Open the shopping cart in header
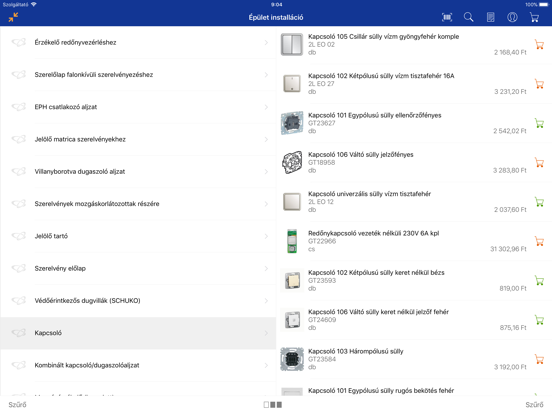This screenshot has width=552, height=414. (x=534, y=17)
